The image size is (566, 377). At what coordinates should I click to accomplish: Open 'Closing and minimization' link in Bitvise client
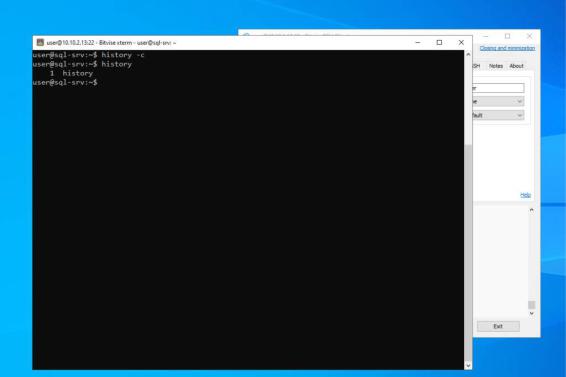[x=507, y=48]
